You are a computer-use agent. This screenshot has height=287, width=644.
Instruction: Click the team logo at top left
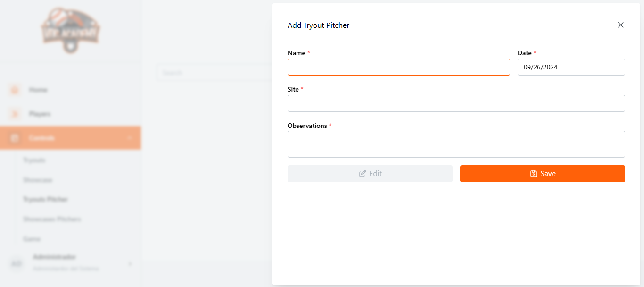click(70, 29)
